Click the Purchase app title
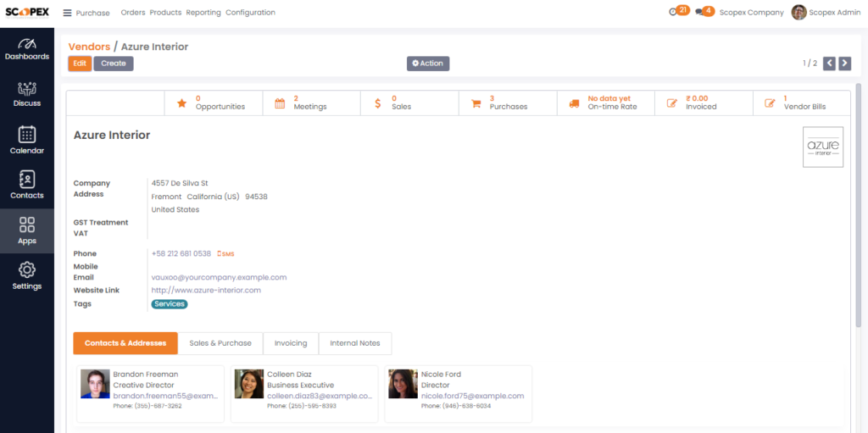868x433 pixels. (92, 13)
